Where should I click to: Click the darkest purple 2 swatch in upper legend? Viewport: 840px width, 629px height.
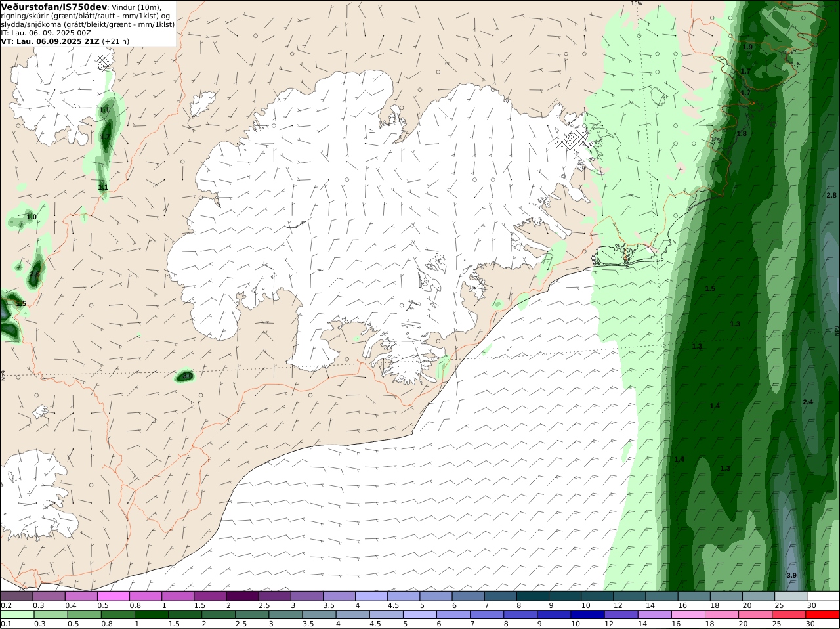(x=242, y=596)
